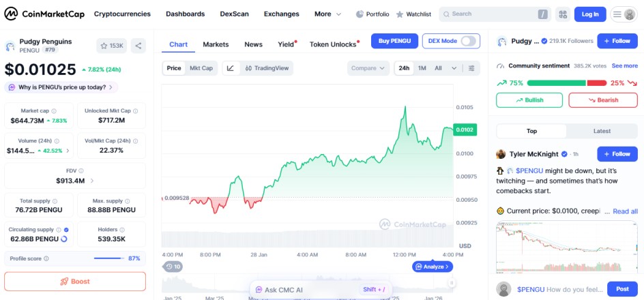Open the Watchlist star icon
644x300 pixels.
(400, 14)
